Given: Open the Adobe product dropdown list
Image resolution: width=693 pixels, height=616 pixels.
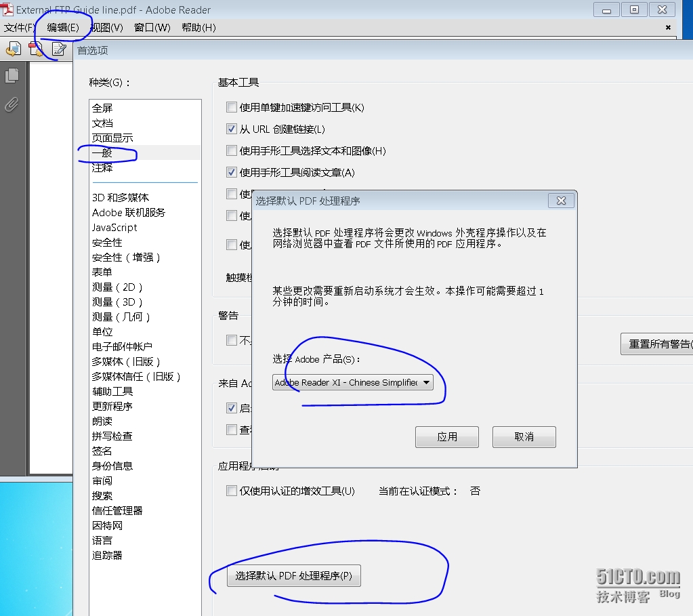Looking at the screenshot, I should click(x=353, y=382).
